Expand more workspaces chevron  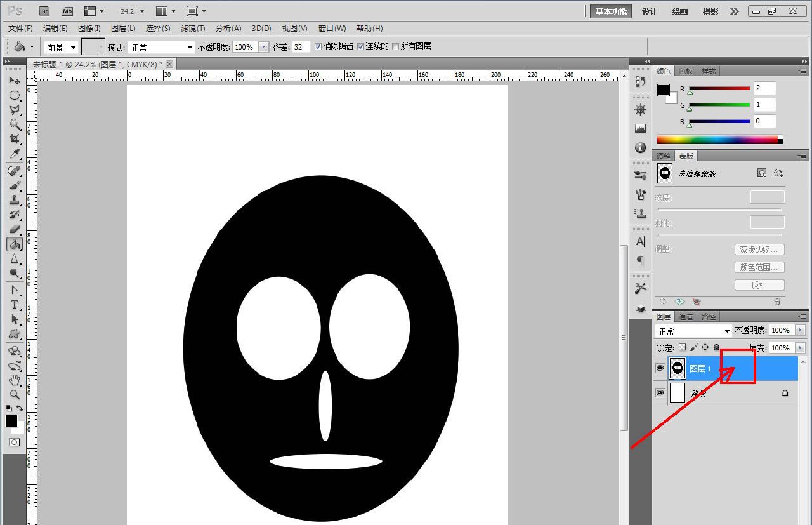(735, 11)
